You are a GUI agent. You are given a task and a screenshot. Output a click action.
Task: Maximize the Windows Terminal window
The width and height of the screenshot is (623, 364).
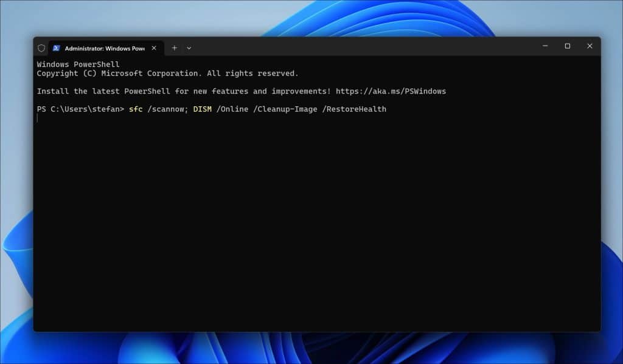[568, 46]
